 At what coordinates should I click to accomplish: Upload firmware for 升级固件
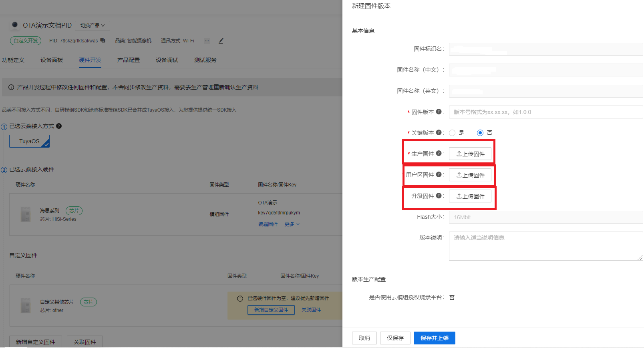click(x=470, y=196)
